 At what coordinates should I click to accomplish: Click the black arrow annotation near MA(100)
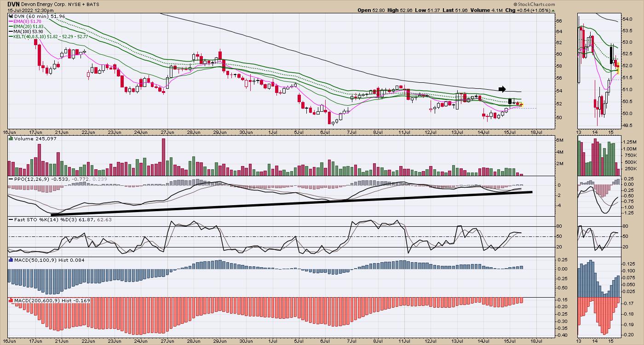point(501,89)
